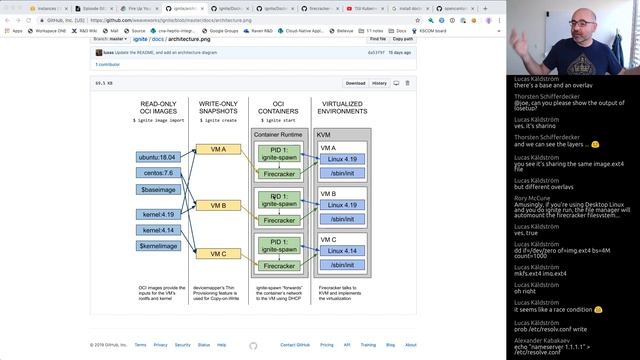Click the About footer link
This screenshot has width=640, height=360.
411,345
